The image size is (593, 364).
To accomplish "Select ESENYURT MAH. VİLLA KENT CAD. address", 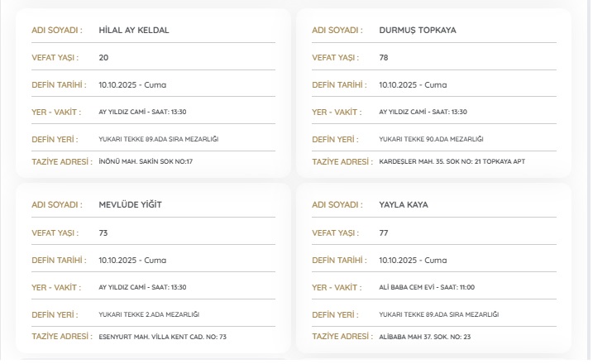I will point(162,337).
